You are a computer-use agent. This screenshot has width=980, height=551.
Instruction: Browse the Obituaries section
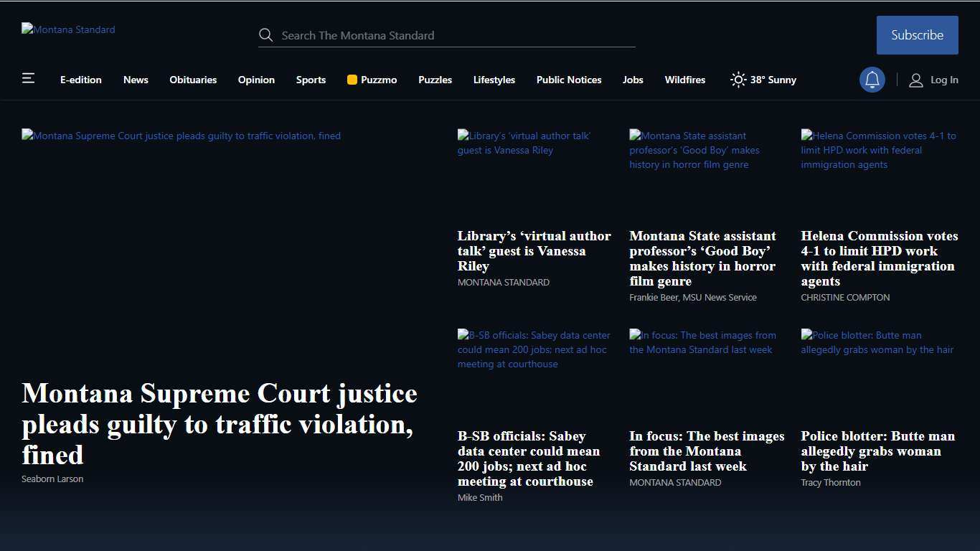click(x=193, y=80)
